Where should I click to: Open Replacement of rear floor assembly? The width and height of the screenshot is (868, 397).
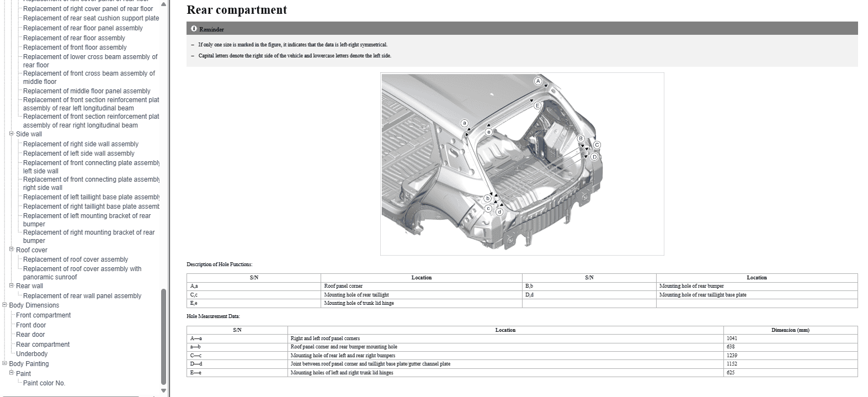coord(74,38)
